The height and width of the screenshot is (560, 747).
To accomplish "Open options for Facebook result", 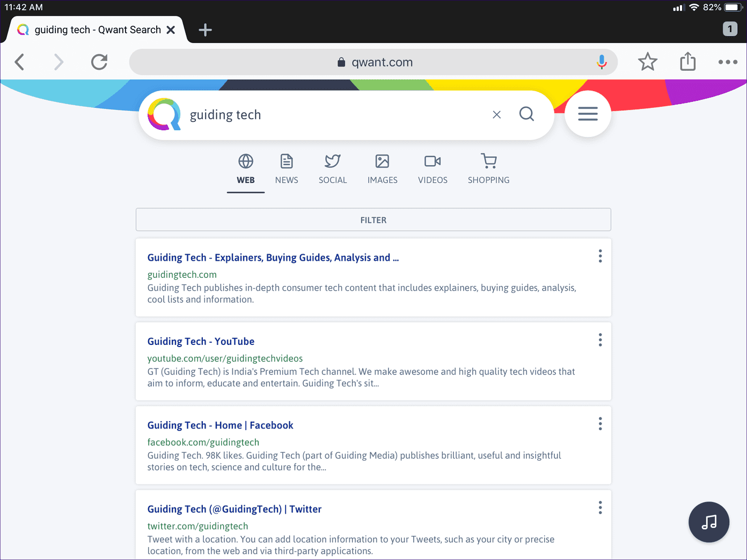I will tap(600, 424).
